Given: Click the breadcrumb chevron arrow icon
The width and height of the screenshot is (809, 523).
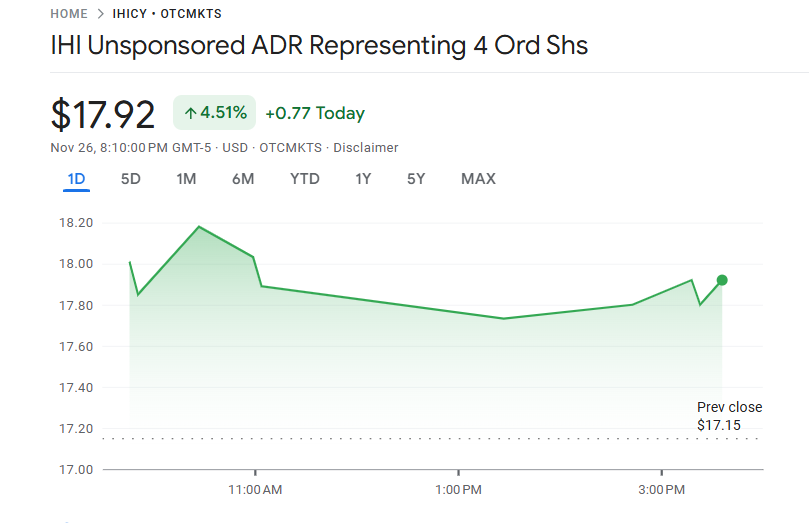Looking at the screenshot, I should 100,14.
